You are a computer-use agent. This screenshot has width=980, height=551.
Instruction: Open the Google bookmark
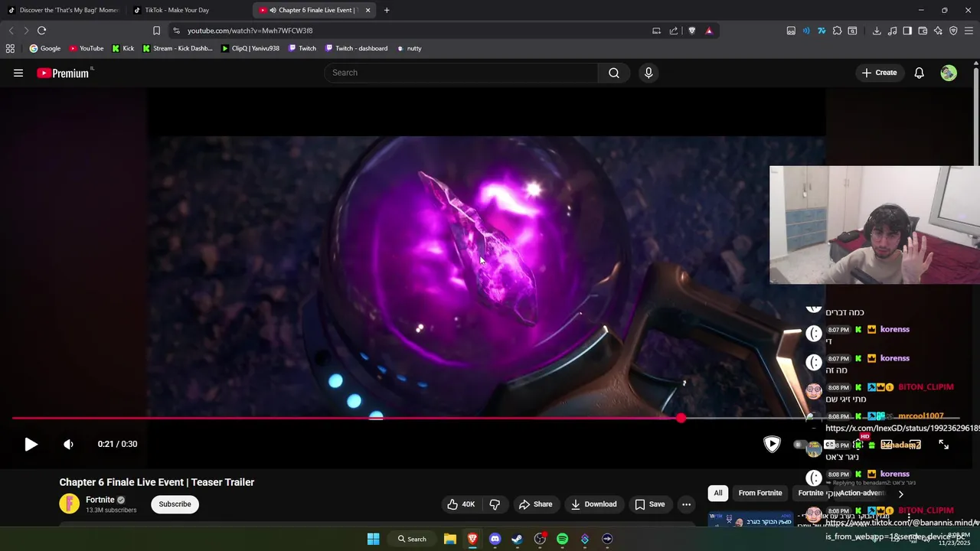[x=45, y=48]
